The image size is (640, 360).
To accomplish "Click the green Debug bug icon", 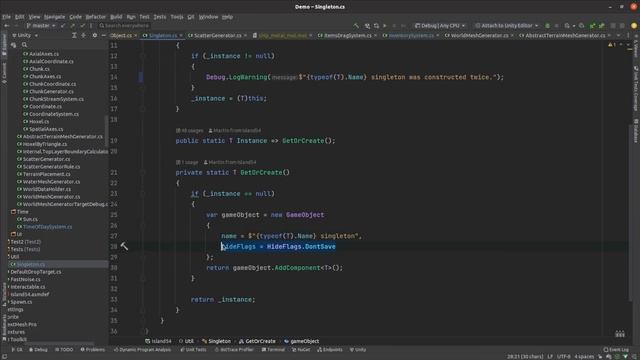I will (x=547, y=26).
